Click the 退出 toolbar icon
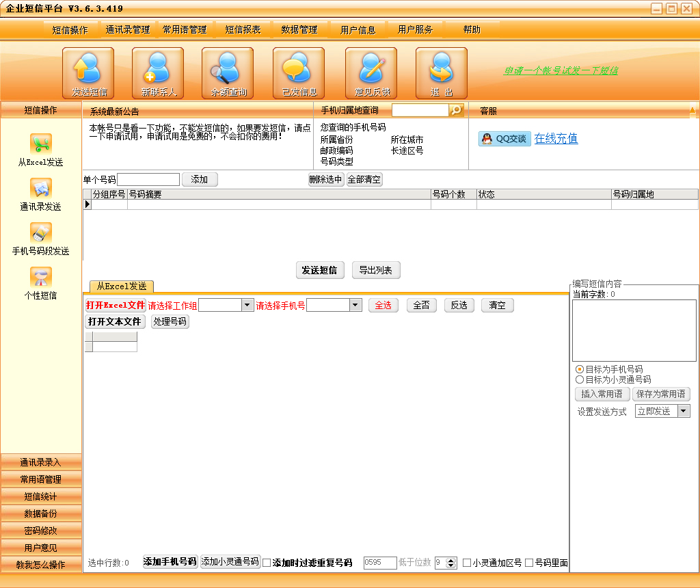Viewport: 700px width, 588px height. (442, 73)
